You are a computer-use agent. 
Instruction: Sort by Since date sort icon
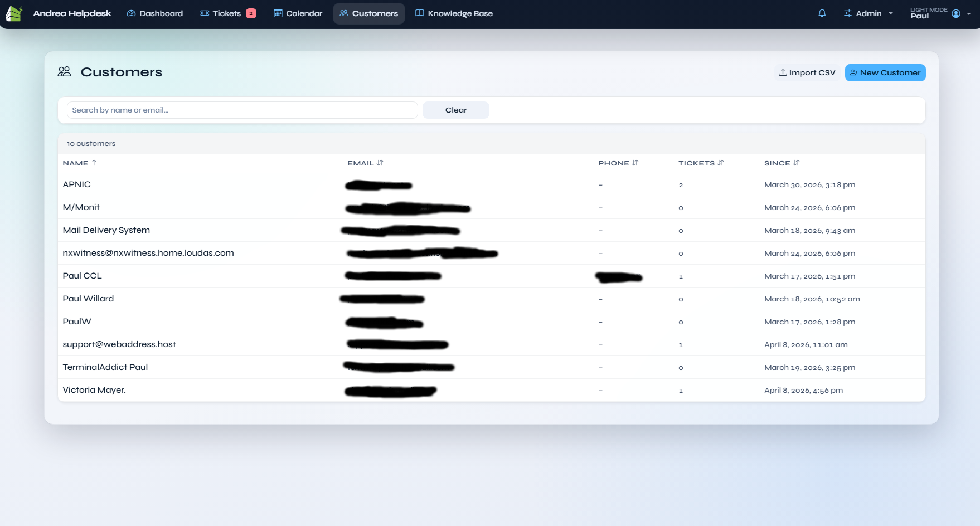click(x=796, y=163)
